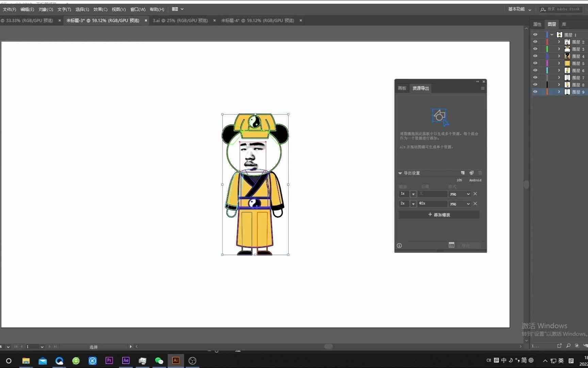Toggle visibility of 图层 9

pyautogui.click(x=535, y=92)
